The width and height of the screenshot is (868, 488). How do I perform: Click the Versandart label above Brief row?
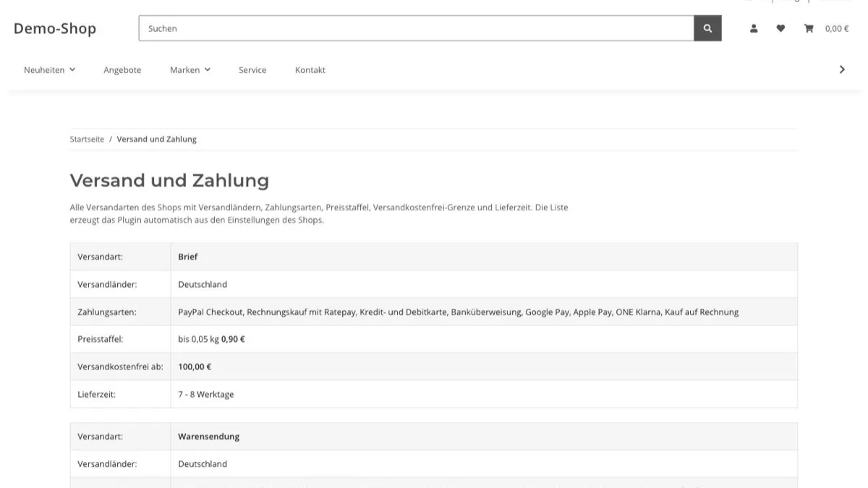(x=100, y=257)
